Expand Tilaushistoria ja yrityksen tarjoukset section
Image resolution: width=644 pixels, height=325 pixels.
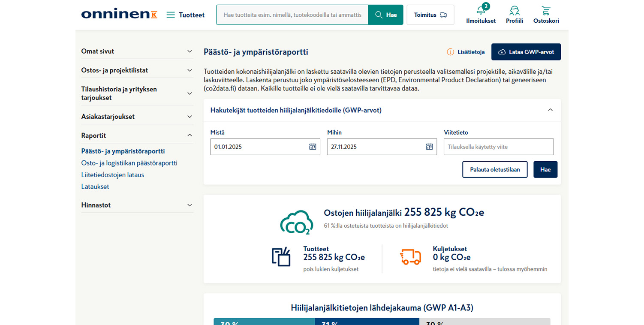[137, 93]
